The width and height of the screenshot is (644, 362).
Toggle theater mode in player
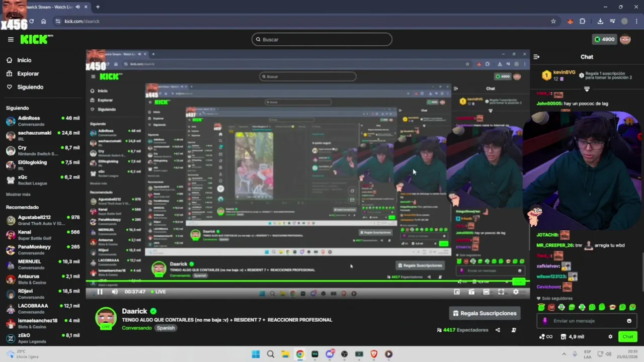pyautogui.click(x=486, y=292)
